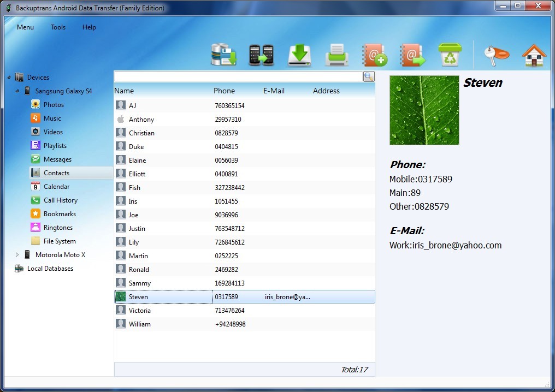Click the backup to database toolbar icon
The width and height of the screenshot is (555, 392).
pyautogui.click(x=224, y=55)
